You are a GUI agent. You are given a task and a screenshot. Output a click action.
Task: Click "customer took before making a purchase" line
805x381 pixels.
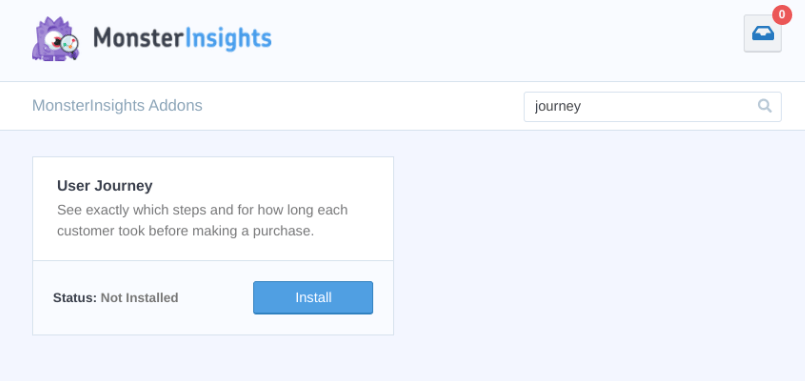tap(185, 231)
